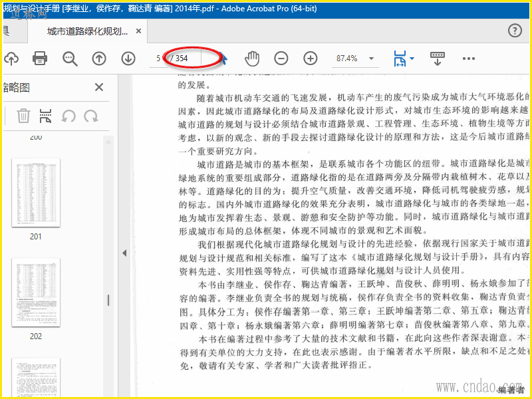Click the thumbnail label 202

point(36,336)
